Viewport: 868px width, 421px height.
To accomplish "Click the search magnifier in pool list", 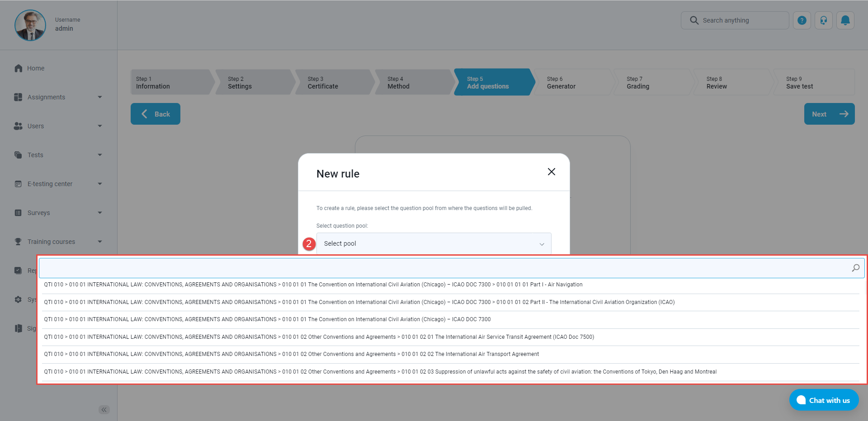I will [x=855, y=268].
